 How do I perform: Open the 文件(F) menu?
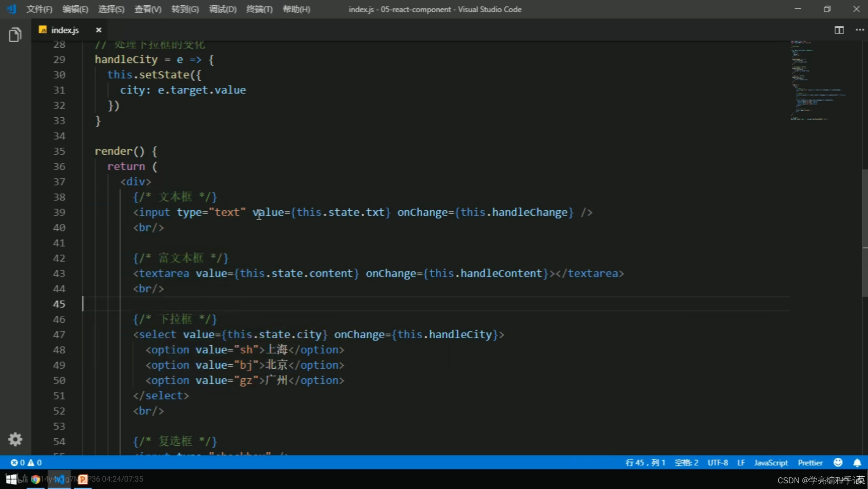point(39,9)
